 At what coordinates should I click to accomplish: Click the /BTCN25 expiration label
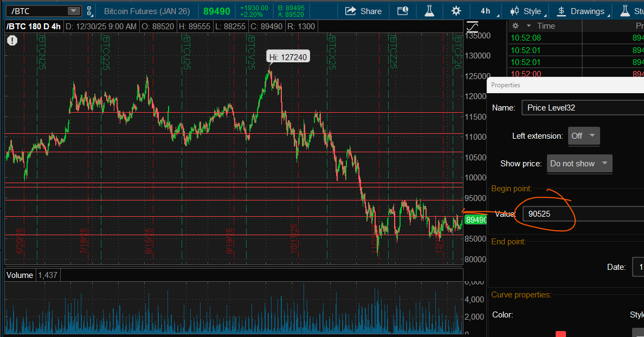[41, 51]
